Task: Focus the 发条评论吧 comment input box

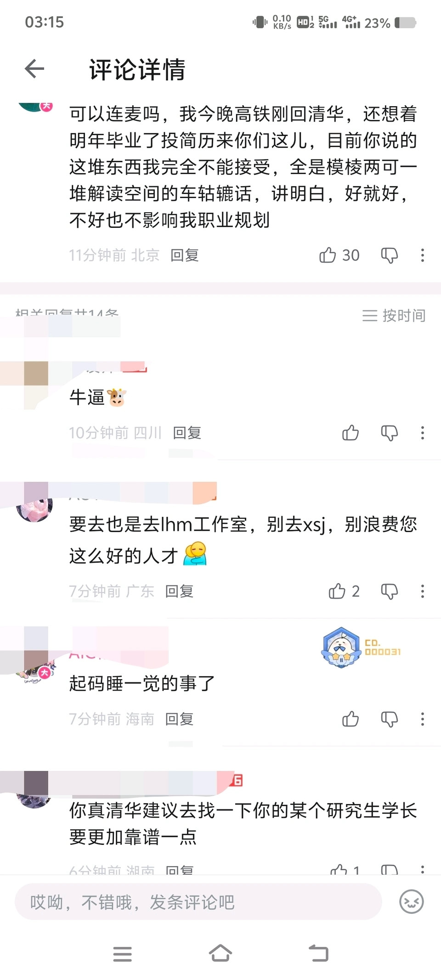Action: (x=198, y=902)
